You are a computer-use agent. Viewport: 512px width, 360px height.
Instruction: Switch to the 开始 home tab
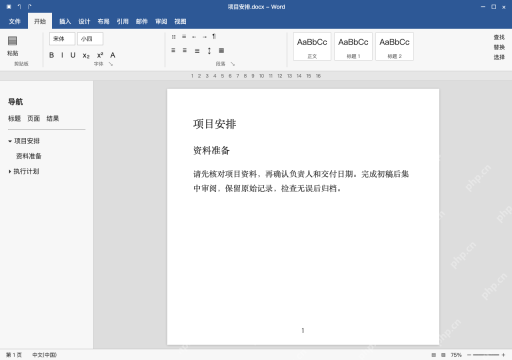[40, 21]
